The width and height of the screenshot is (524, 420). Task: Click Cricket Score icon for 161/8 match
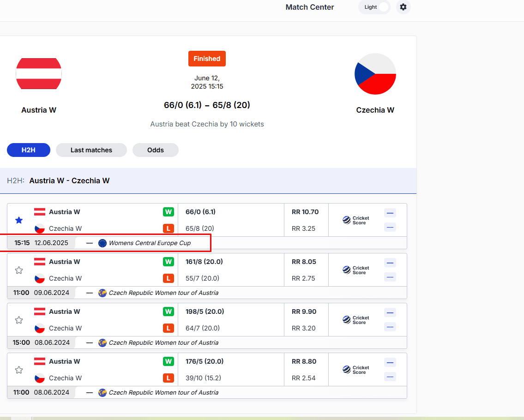(356, 270)
